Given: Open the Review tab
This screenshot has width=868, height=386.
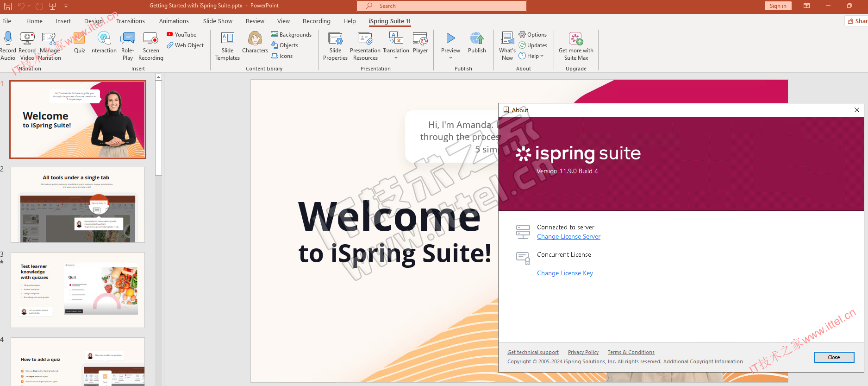Looking at the screenshot, I should point(255,21).
